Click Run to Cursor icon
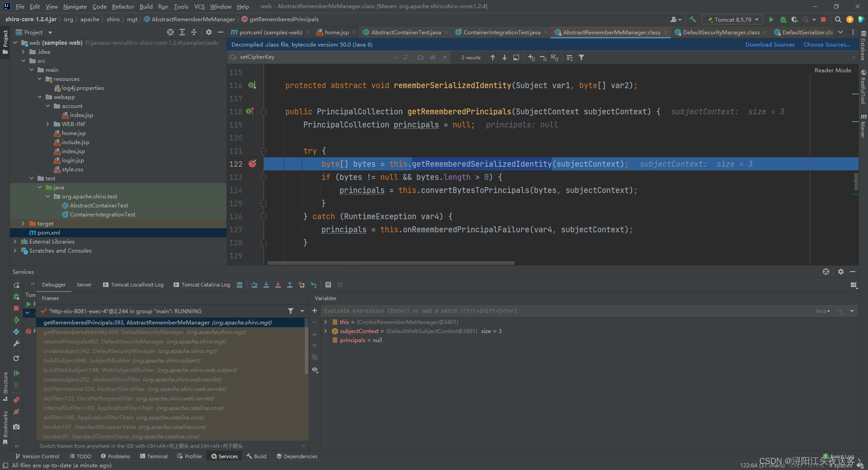The height and width of the screenshot is (470, 868). click(314, 285)
